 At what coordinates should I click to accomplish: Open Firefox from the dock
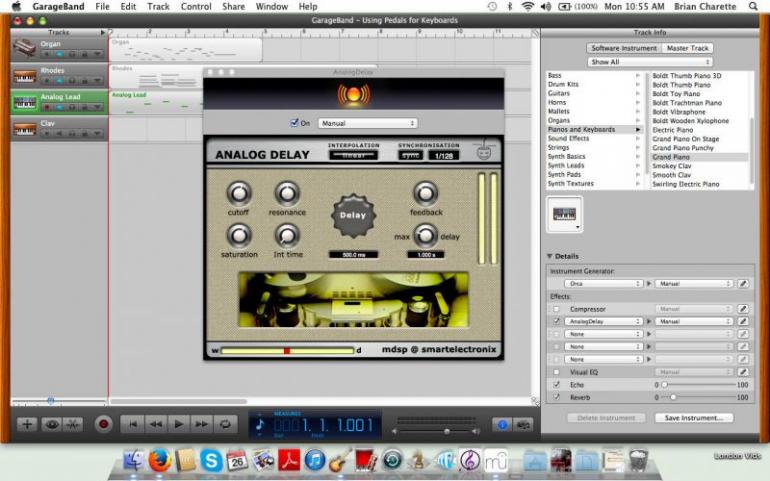click(160, 461)
